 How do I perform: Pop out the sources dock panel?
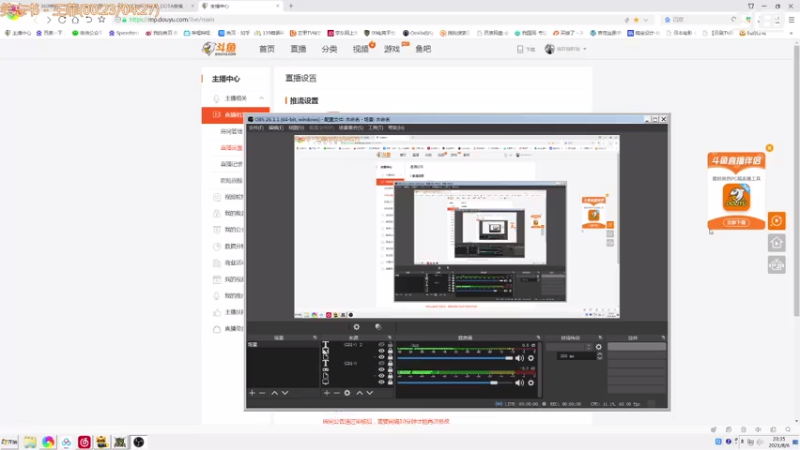[x=389, y=338]
